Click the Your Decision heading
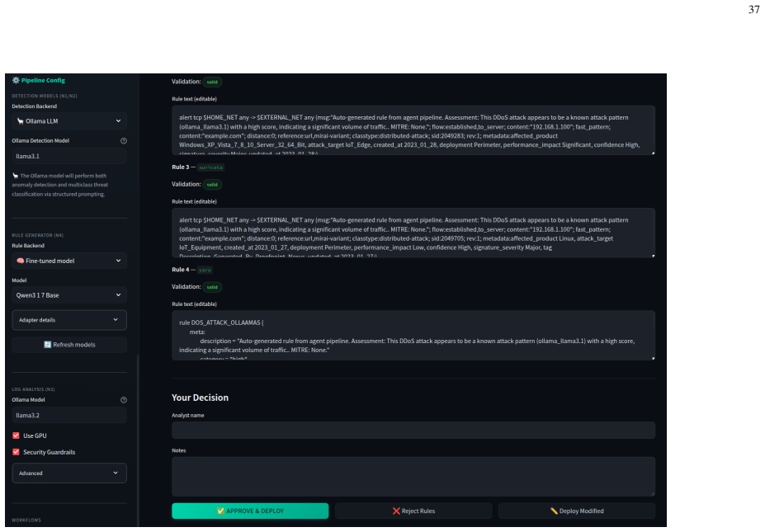The height and width of the screenshot is (532, 765). (x=200, y=398)
